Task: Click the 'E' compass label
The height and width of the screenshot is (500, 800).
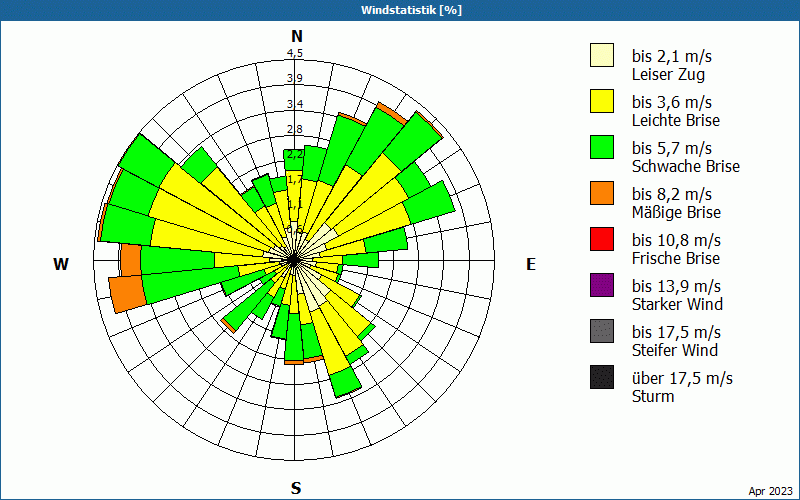Action: tap(531, 264)
